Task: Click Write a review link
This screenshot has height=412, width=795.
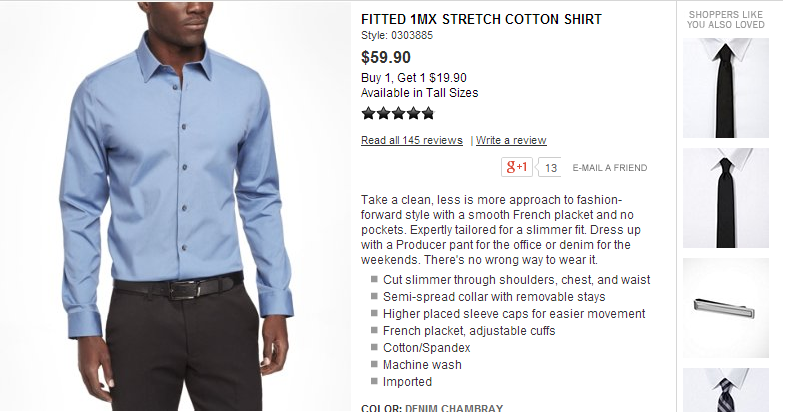Action: (x=511, y=140)
